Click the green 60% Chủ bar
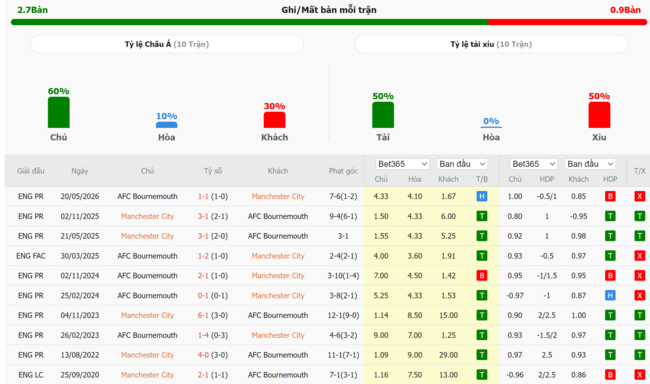The width and height of the screenshot is (650, 384). click(58, 112)
